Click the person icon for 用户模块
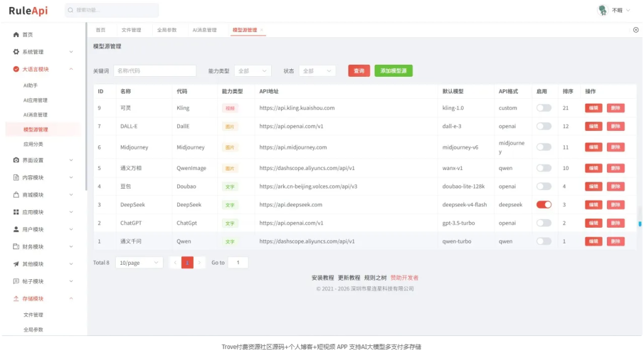 16,229
